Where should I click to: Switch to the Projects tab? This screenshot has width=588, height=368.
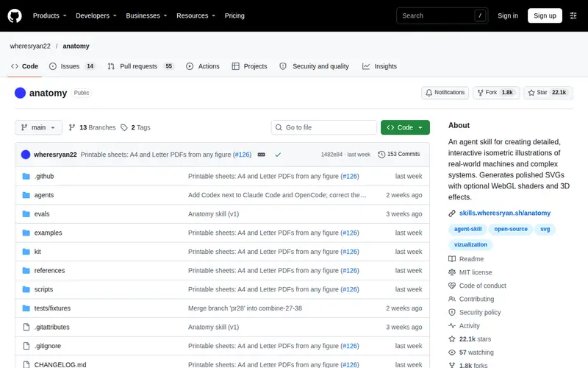(249, 66)
